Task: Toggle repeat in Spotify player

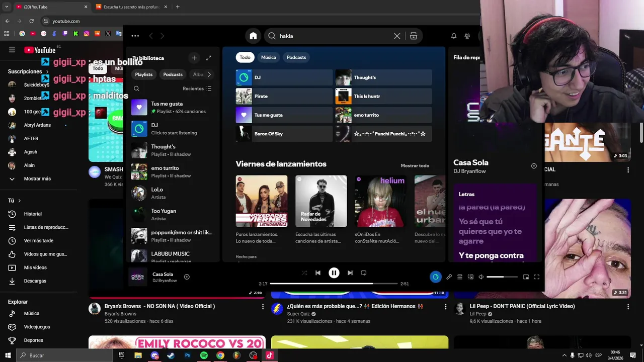Action: pyautogui.click(x=363, y=273)
